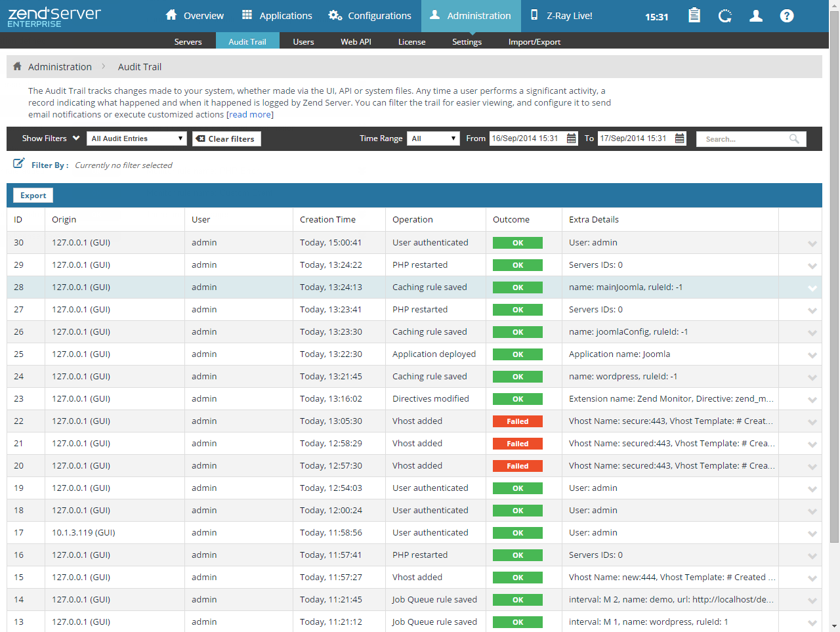Click the edit filter pencil icon
The height and width of the screenshot is (632, 840).
[x=19, y=163]
